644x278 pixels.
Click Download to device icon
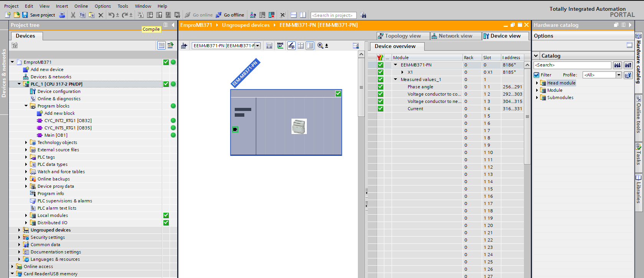click(150, 15)
